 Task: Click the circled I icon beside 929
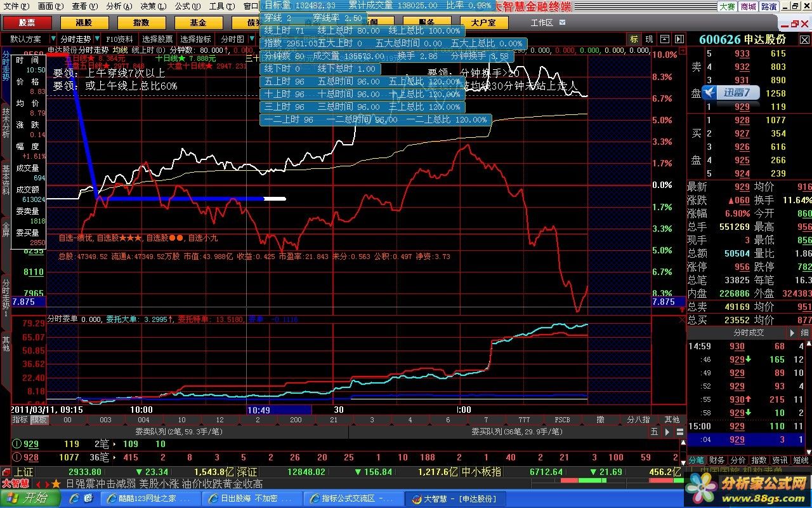pyautogui.click(x=16, y=444)
